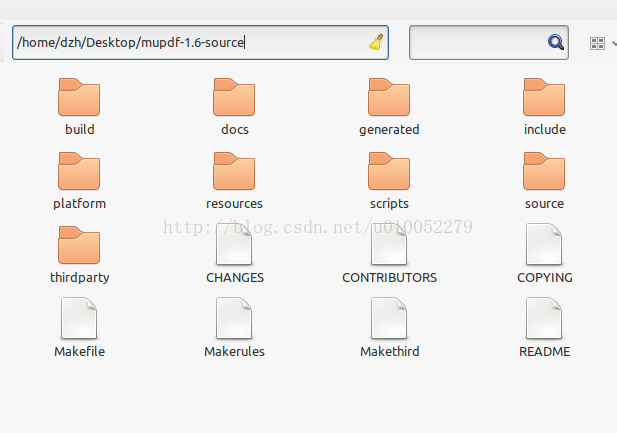Select the Makerules file icon

[234, 318]
